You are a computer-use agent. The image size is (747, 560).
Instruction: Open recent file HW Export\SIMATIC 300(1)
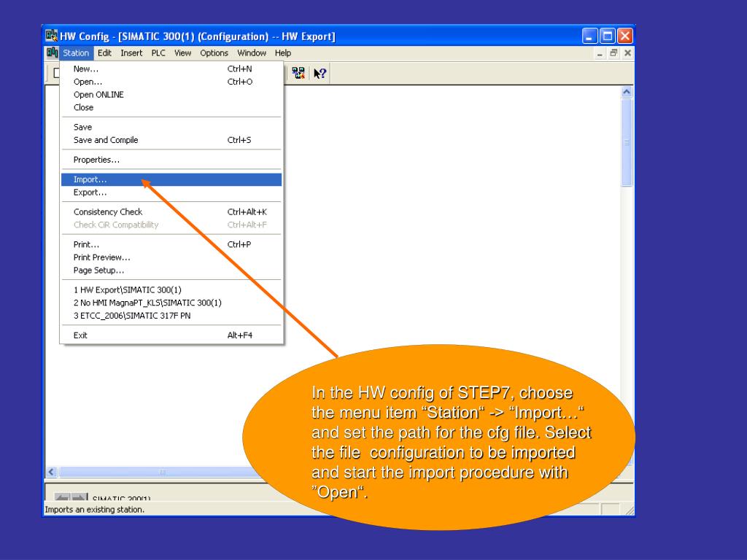pyautogui.click(x=171, y=289)
